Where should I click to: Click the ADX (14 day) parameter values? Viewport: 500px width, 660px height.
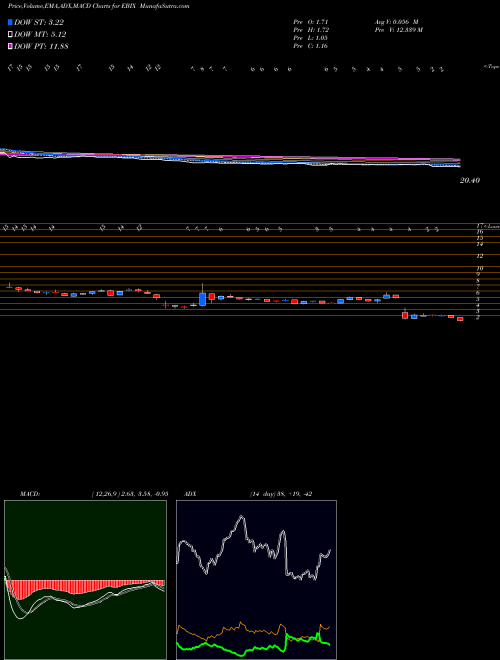pos(280,494)
